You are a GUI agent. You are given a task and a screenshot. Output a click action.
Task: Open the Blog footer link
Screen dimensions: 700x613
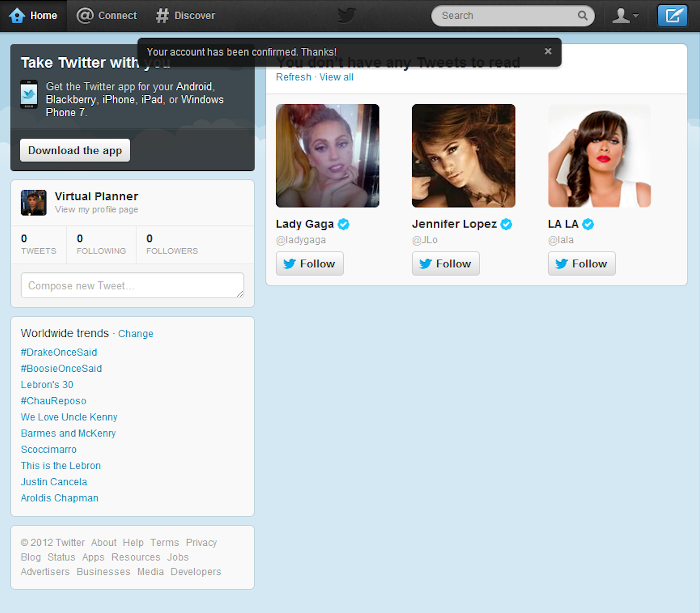click(x=31, y=557)
